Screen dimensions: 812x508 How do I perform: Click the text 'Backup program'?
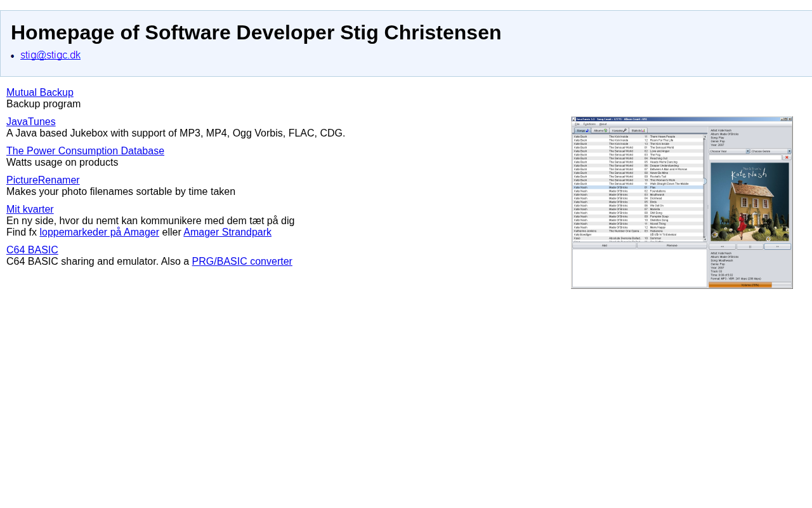44,104
